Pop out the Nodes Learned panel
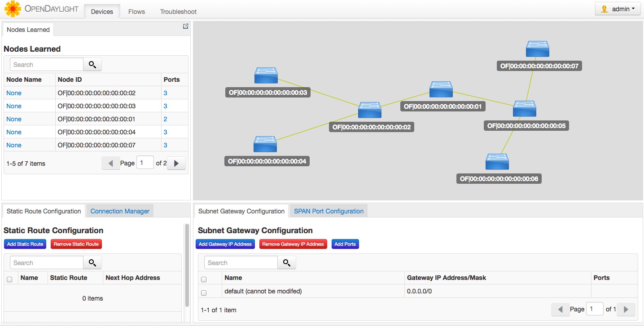 185,27
